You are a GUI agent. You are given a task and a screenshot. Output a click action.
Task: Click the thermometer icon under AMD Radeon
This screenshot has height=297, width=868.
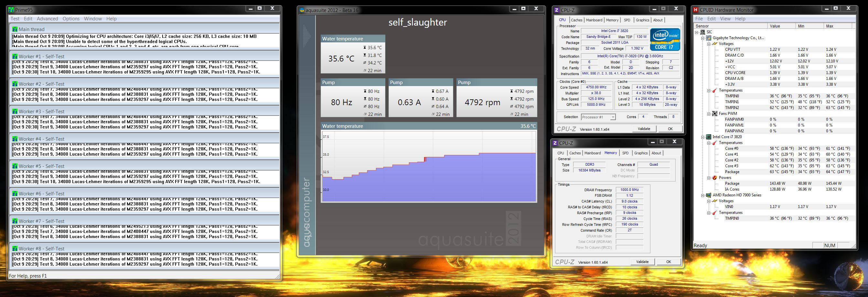715,213
